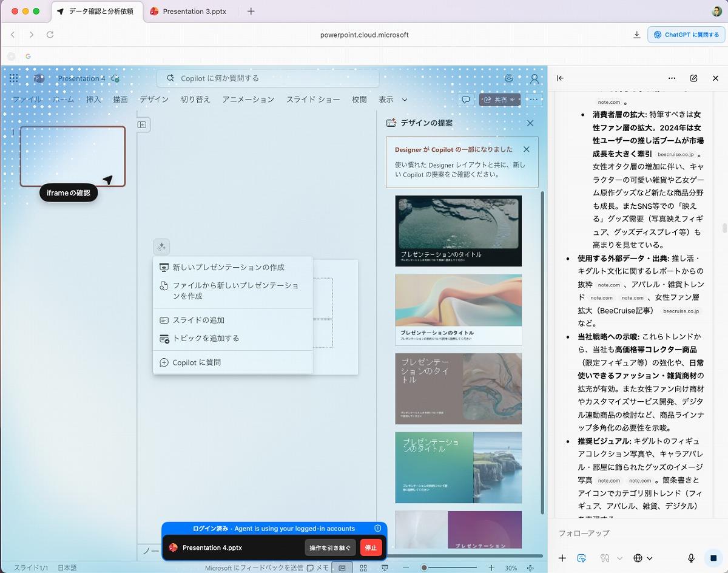The width and height of the screenshot is (728, 573).
Task: Click the Copilot sparkle icon above the menu
Action: 161,247
